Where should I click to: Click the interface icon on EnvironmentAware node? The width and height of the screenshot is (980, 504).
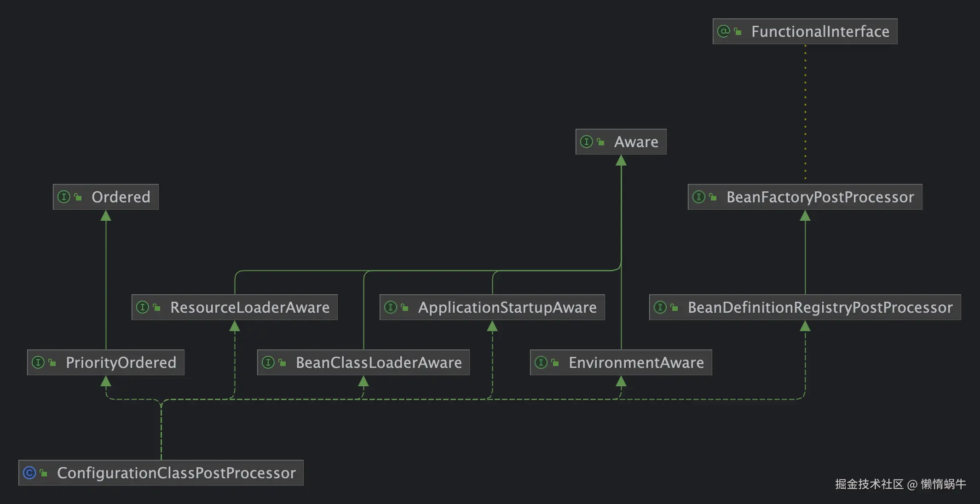tap(542, 362)
